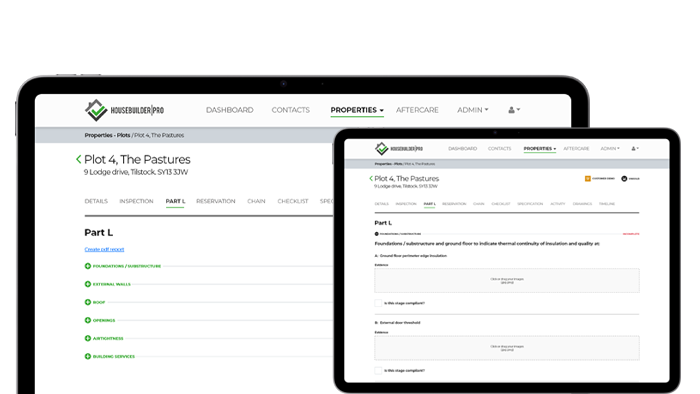Switch to Details tab on tablet
Screen dimensions: 700x394
pyautogui.click(x=381, y=204)
